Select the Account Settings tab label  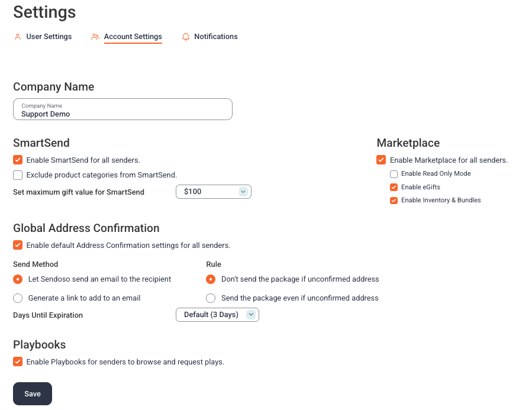click(x=133, y=37)
